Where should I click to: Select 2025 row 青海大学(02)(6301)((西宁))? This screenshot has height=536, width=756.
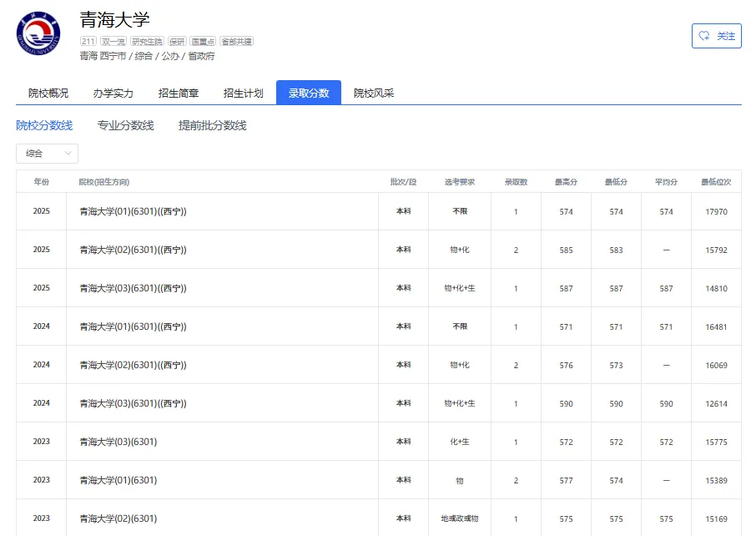pos(379,250)
